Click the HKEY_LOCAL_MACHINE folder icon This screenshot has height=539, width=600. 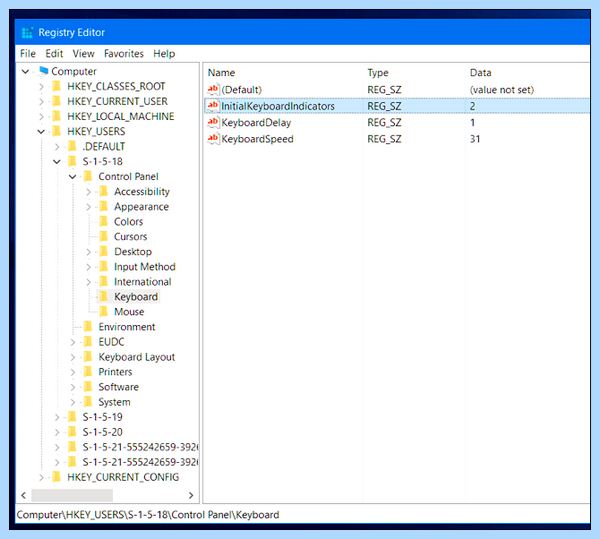pyautogui.click(x=57, y=116)
